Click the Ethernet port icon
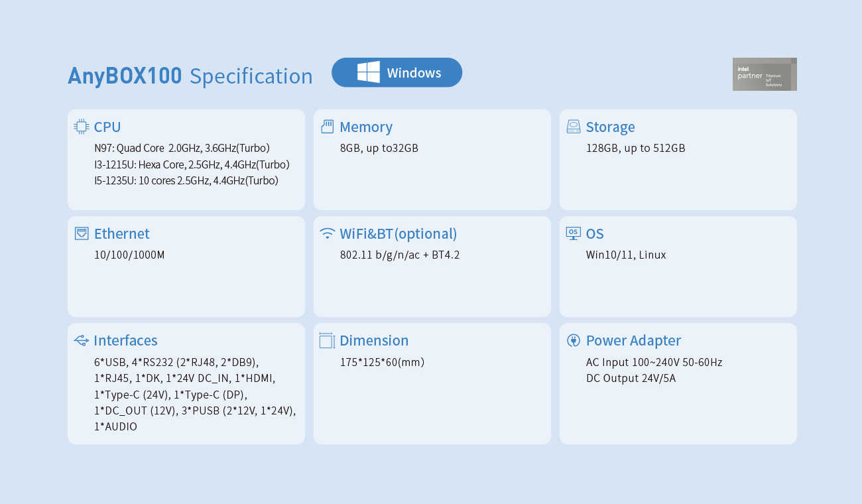Viewport: 862px width, 504px height. 82,233
